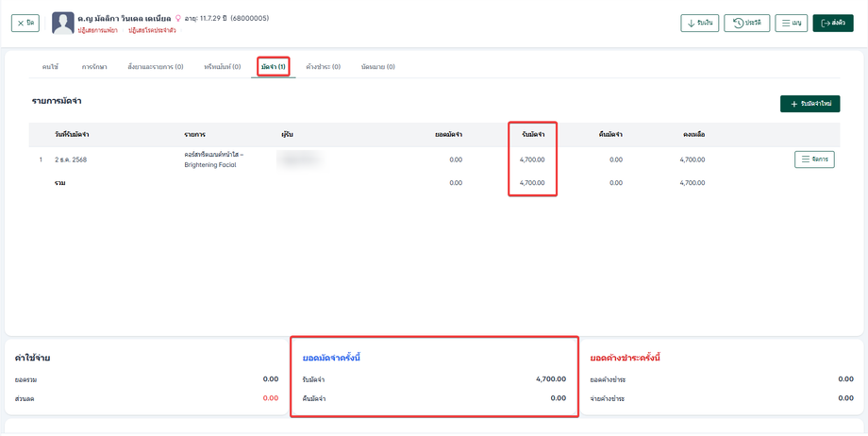Click the blue ยอดมัดจำครั้งนี้ heading

tap(331, 358)
